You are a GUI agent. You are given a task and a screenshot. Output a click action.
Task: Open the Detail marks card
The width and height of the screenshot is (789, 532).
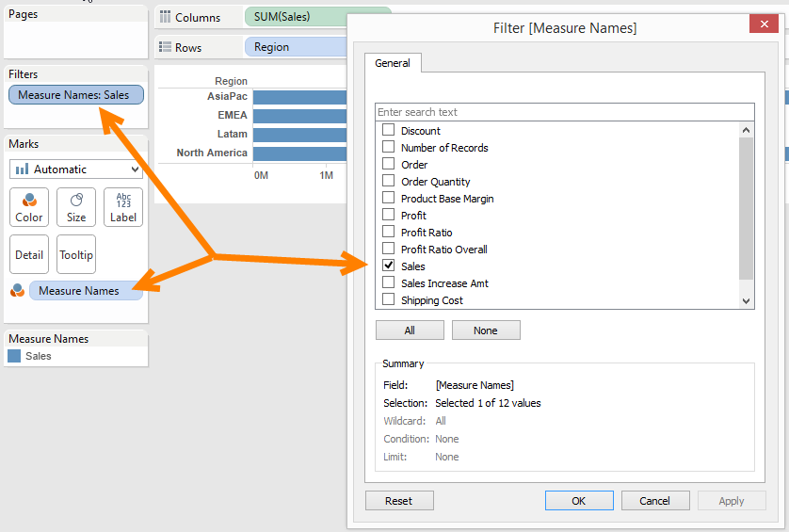coord(29,254)
